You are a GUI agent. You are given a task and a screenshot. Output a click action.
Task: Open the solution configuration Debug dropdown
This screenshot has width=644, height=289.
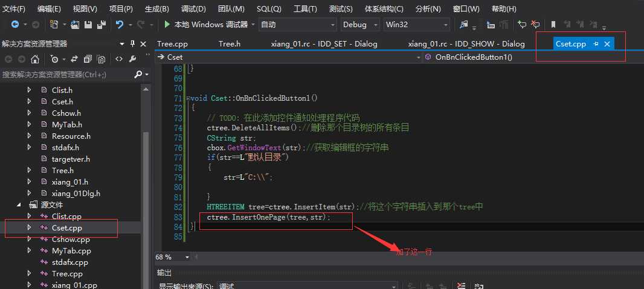pos(360,25)
